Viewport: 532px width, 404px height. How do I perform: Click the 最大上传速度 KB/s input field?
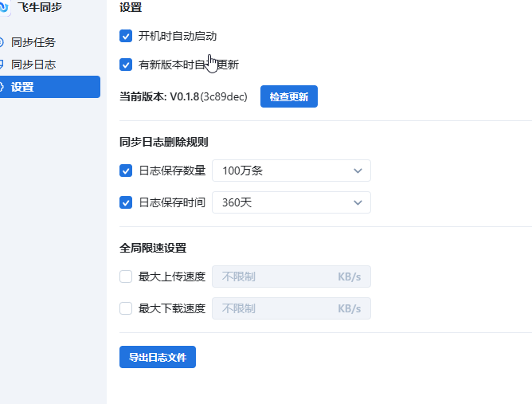click(275, 277)
